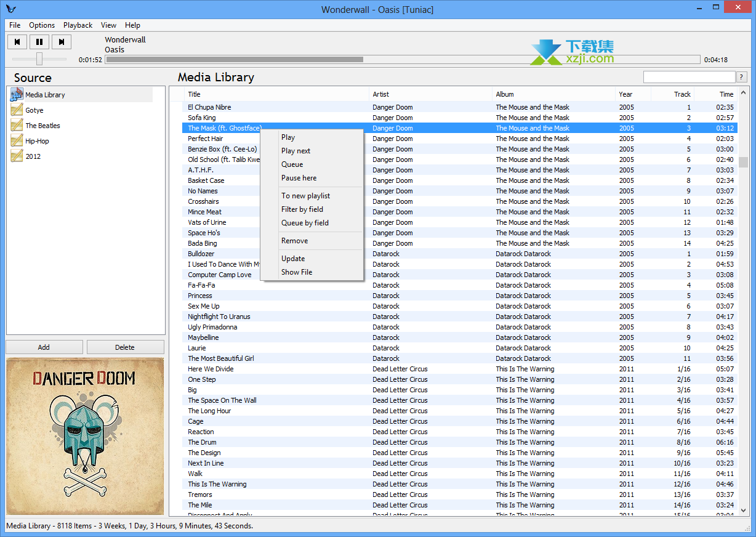Select The Beatles playlist in Source
The height and width of the screenshot is (537, 756).
(x=42, y=126)
